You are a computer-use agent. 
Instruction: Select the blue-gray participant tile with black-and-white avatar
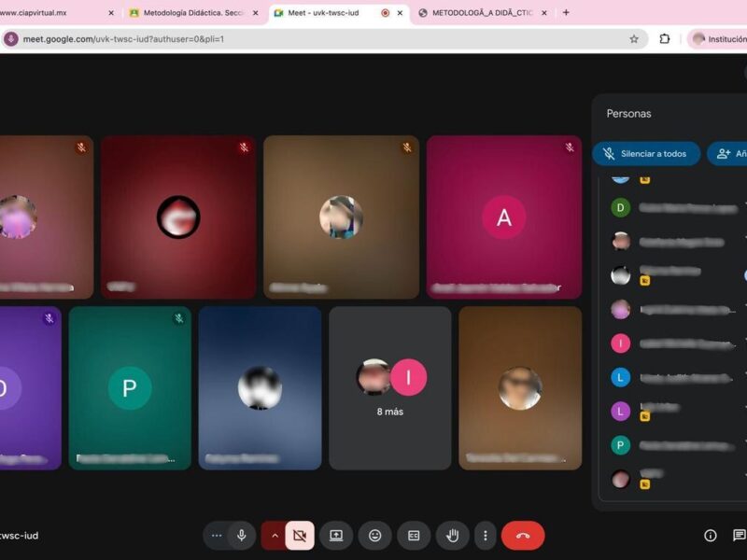(260, 388)
